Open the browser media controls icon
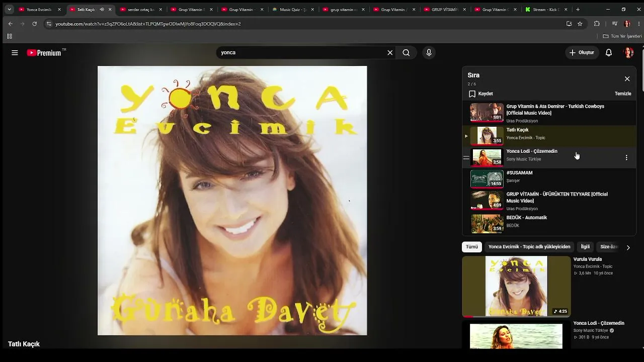The image size is (644, 362). pyautogui.click(x=615, y=24)
